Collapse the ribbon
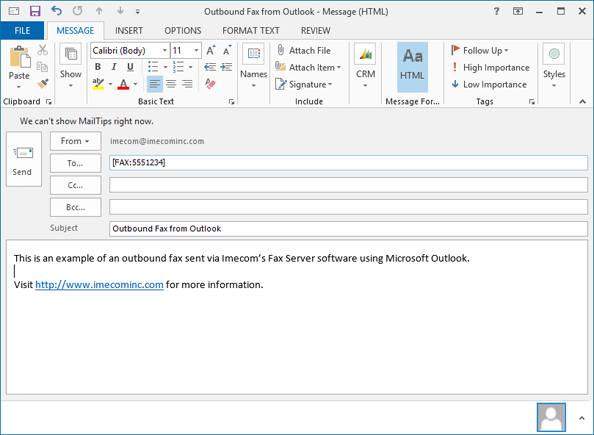594x435 pixels. tap(583, 102)
